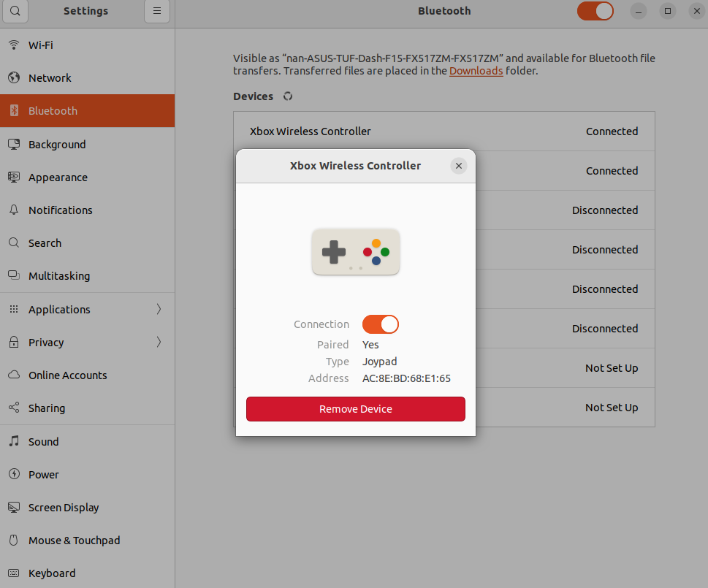
Task: Click the Notifications bell icon
Action: [x=14, y=210]
